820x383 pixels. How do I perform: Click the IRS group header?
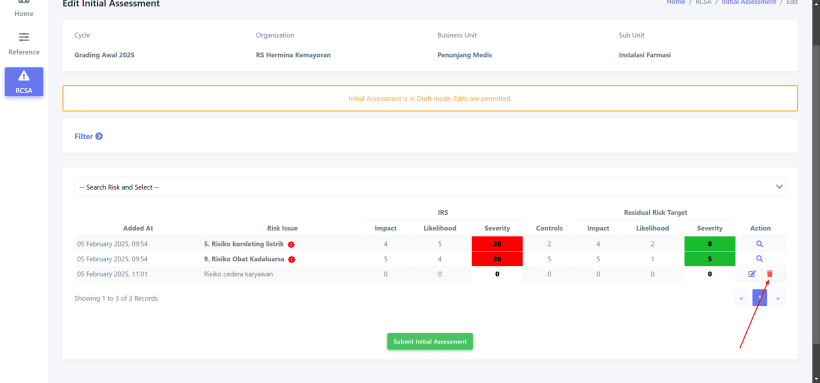click(x=443, y=212)
